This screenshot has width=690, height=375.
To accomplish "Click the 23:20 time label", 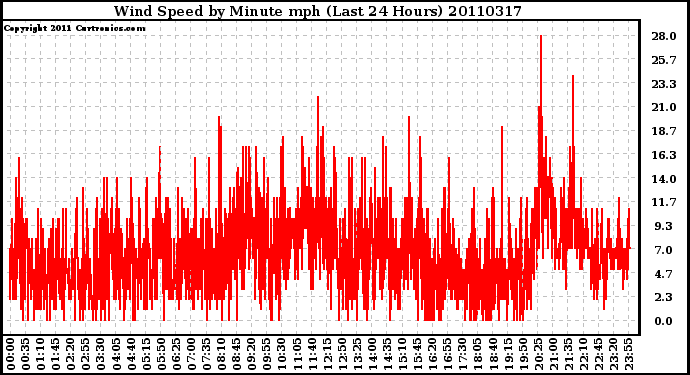I will pos(614,354).
